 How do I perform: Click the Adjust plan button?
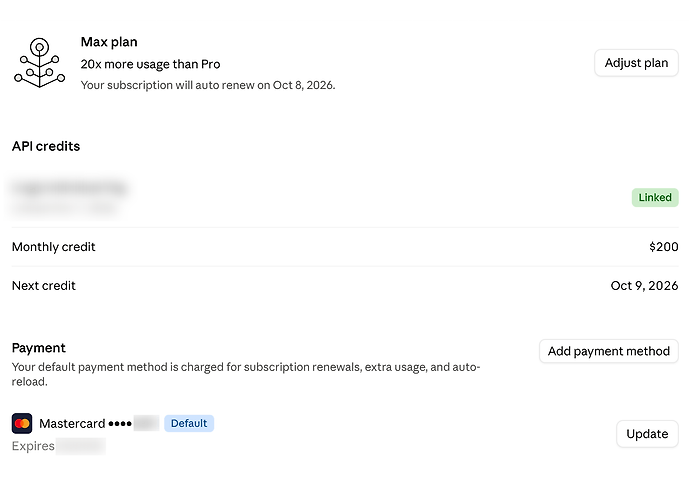pos(636,63)
